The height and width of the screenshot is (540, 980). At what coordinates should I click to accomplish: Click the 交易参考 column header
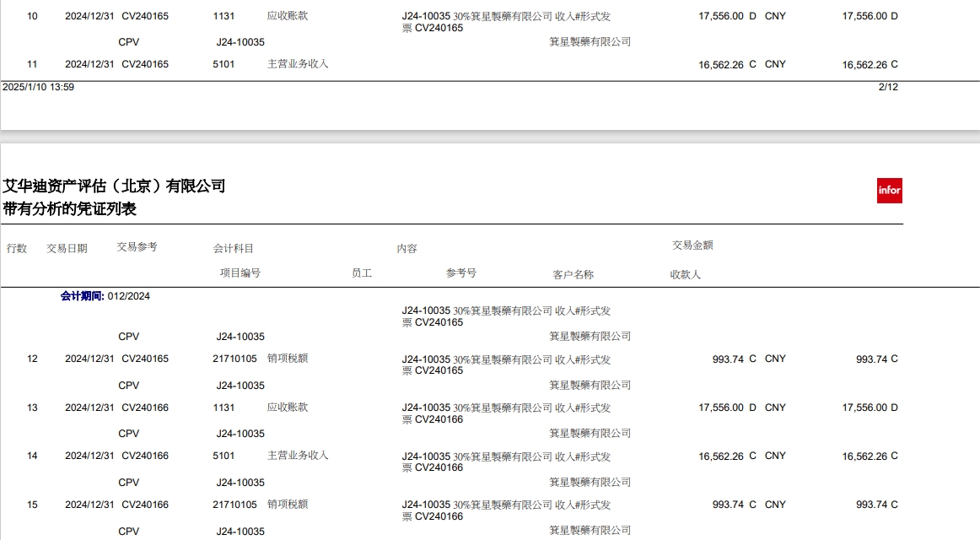137,247
